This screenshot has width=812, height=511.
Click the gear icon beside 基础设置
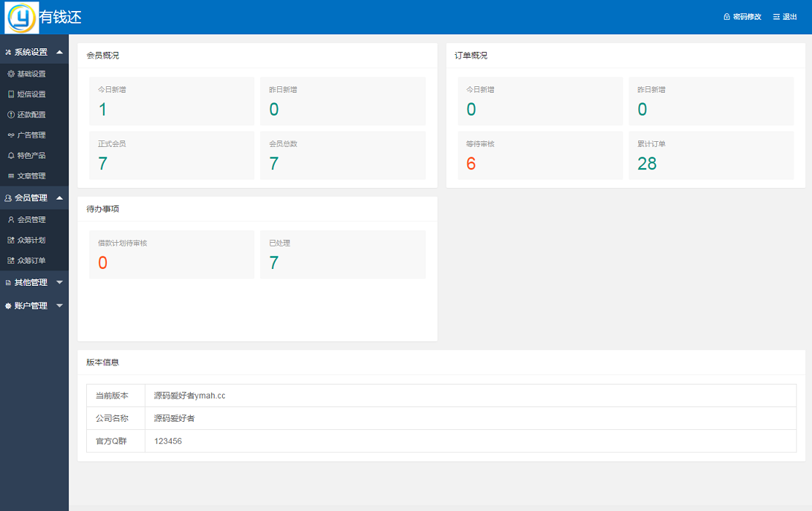click(11, 74)
